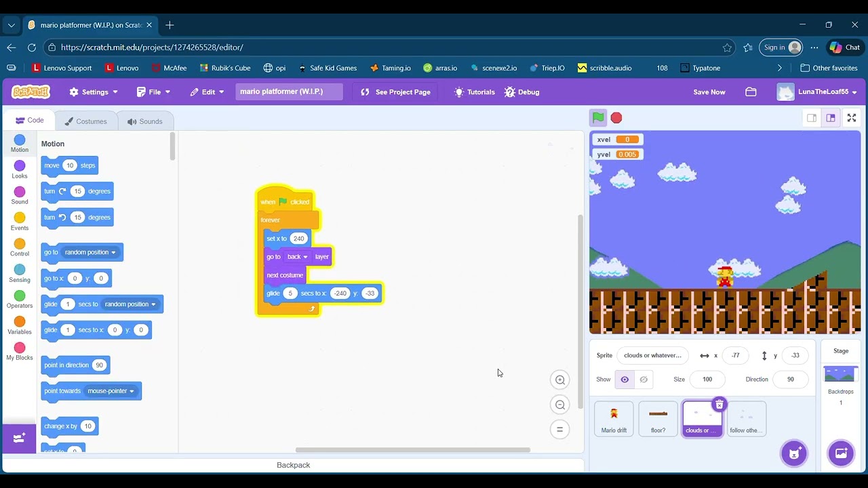Viewport: 868px width, 488px height.
Task: Select the Sensing block category
Action: tap(20, 274)
